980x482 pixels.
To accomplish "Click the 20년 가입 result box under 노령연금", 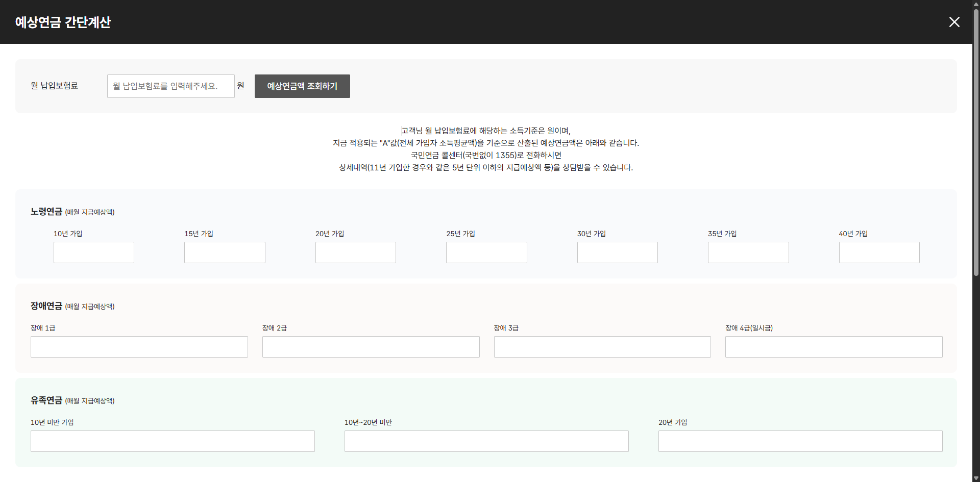I will pos(355,252).
